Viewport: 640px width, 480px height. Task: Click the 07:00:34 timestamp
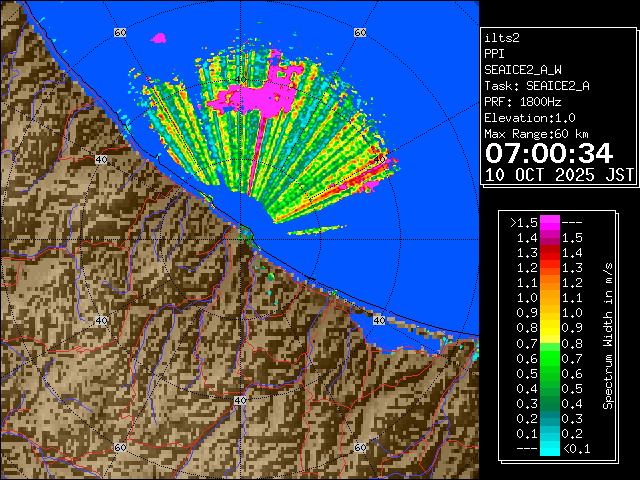(x=548, y=152)
